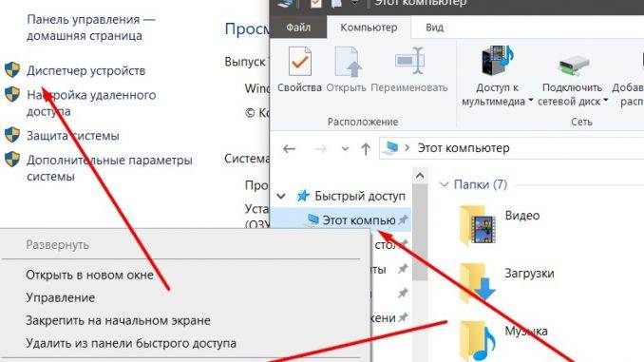Switch to the Компьютер ribbon tab
644x362 pixels.
tap(369, 28)
